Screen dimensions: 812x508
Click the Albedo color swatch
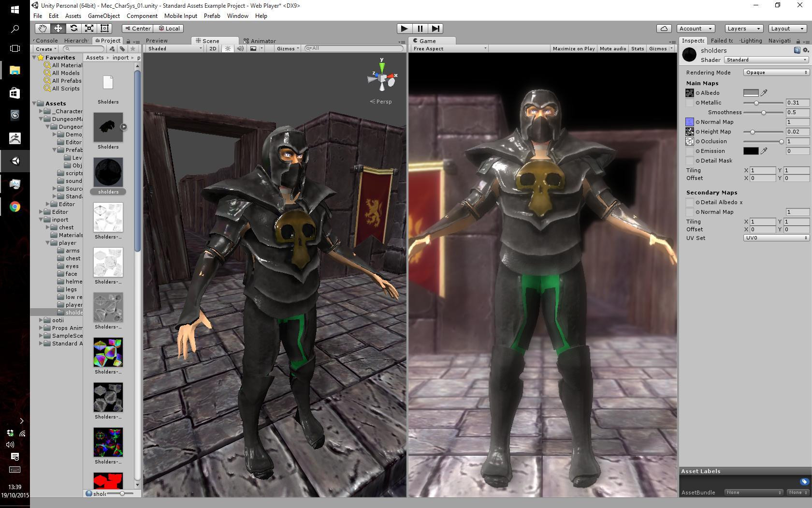tap(751, 93)
